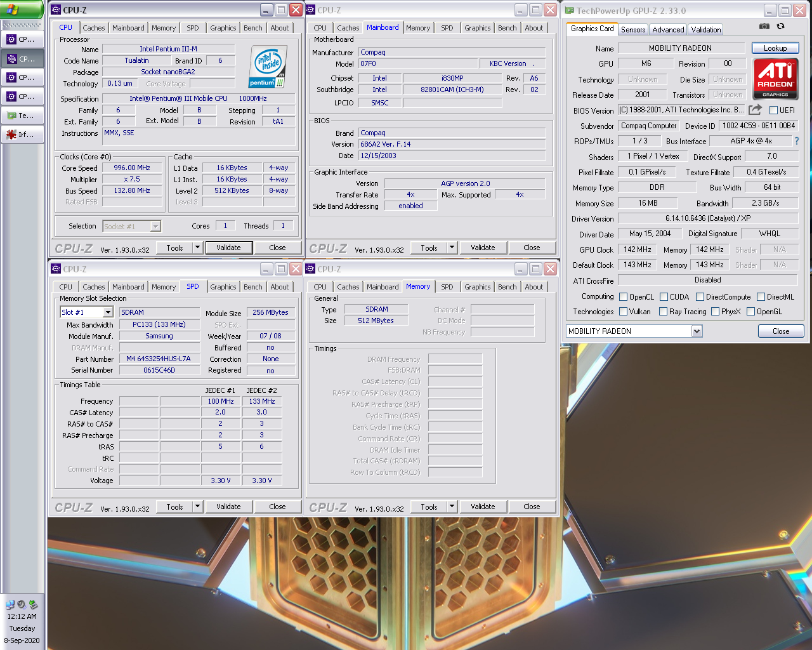Open About tab in the Mainboard tab window
812x650 pixels.
pyautogui.click(x=534, y=28)
